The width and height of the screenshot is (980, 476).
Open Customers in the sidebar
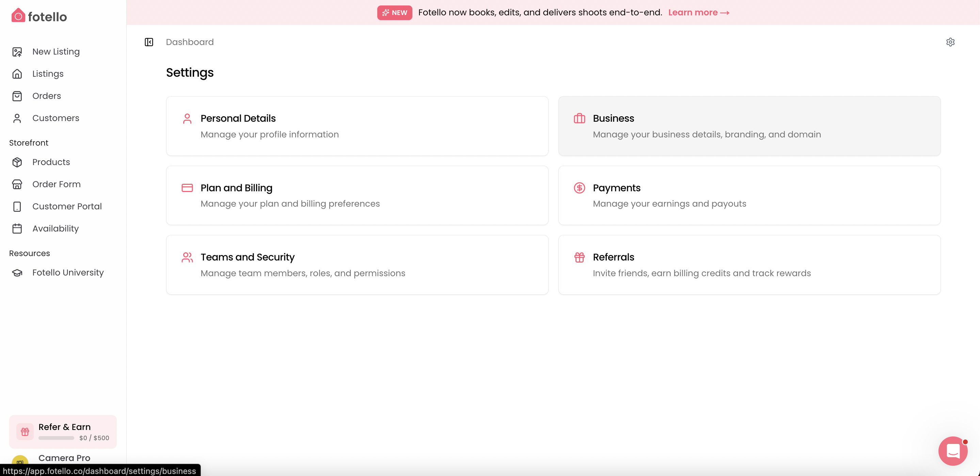tap(56, 118)
